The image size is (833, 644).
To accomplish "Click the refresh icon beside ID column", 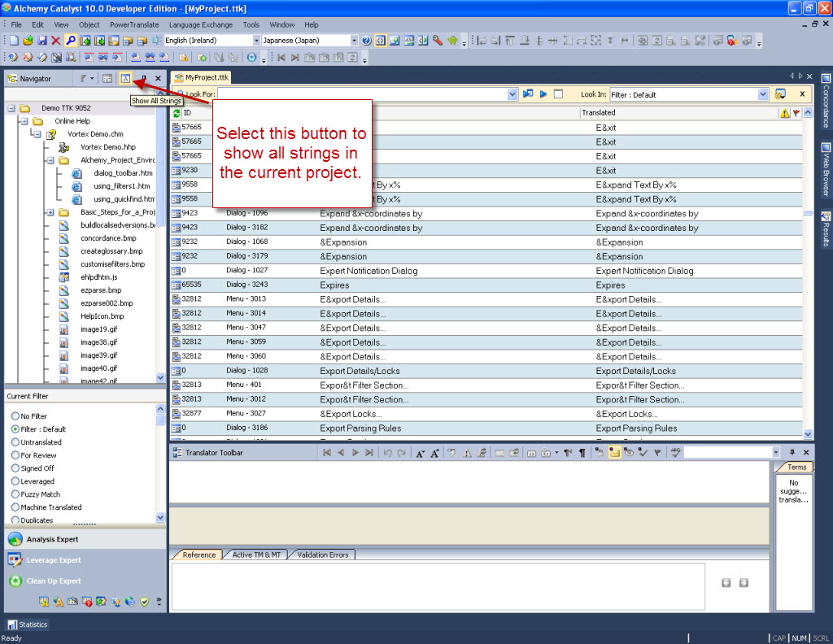I will coord(177,113).
